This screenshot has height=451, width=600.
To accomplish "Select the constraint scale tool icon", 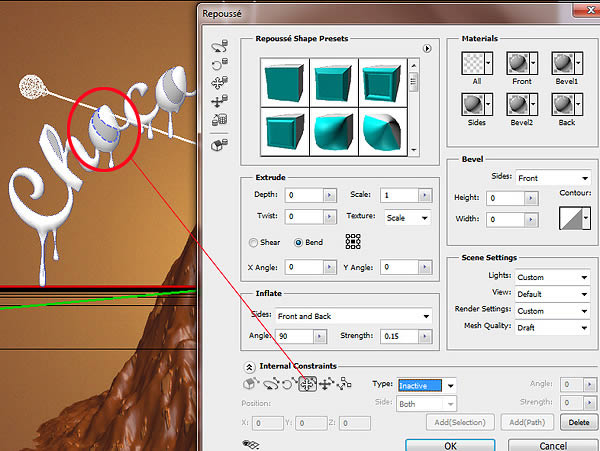I will click(344, 384).
